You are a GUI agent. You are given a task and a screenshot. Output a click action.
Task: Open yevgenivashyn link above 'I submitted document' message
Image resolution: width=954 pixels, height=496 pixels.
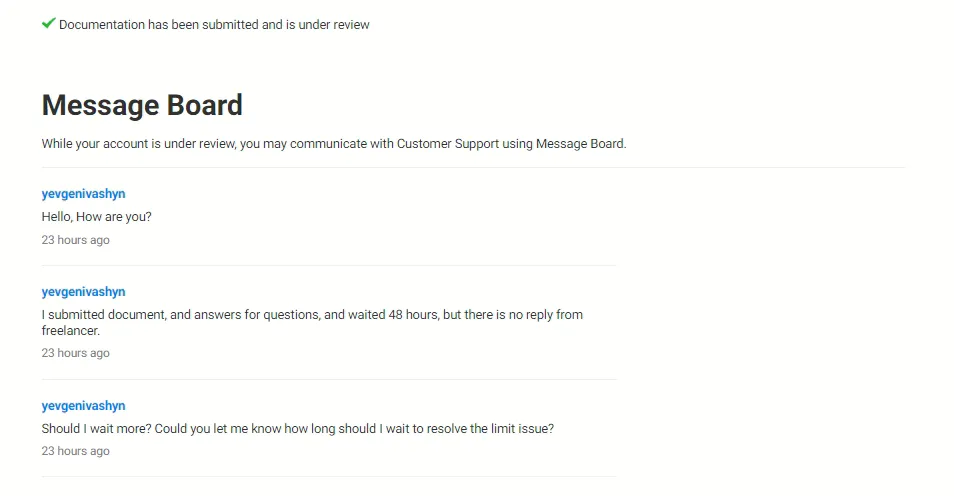click(x=83, y=292)
